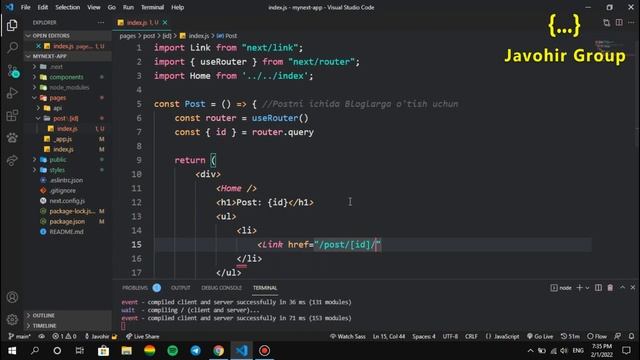Screen dimensions: 640x360
Task: Split the terminal panel
Action: 598,288
